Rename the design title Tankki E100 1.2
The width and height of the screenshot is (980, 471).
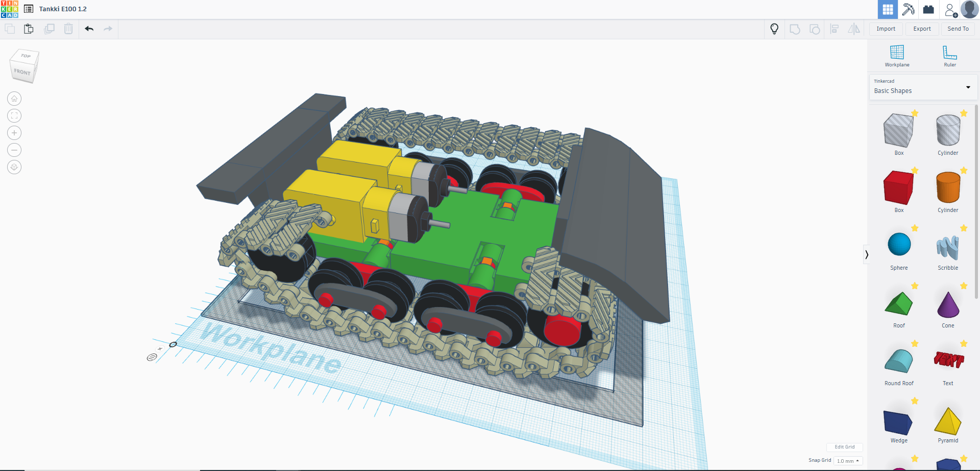(x=63, y=9)
